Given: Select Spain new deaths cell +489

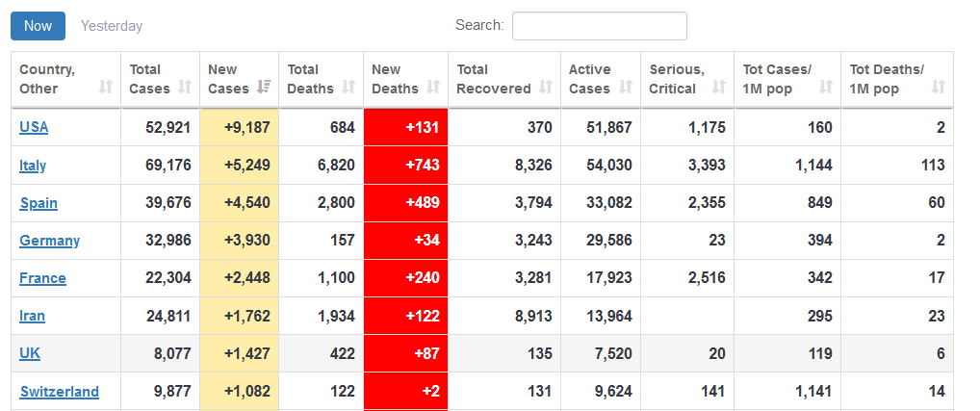Looking at the screenshot, I should 405,203.
